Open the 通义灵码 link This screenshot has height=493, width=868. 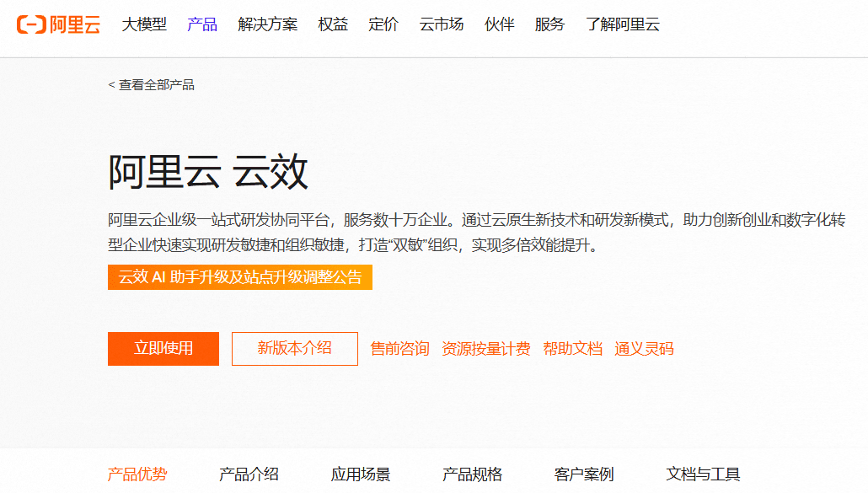644,349
